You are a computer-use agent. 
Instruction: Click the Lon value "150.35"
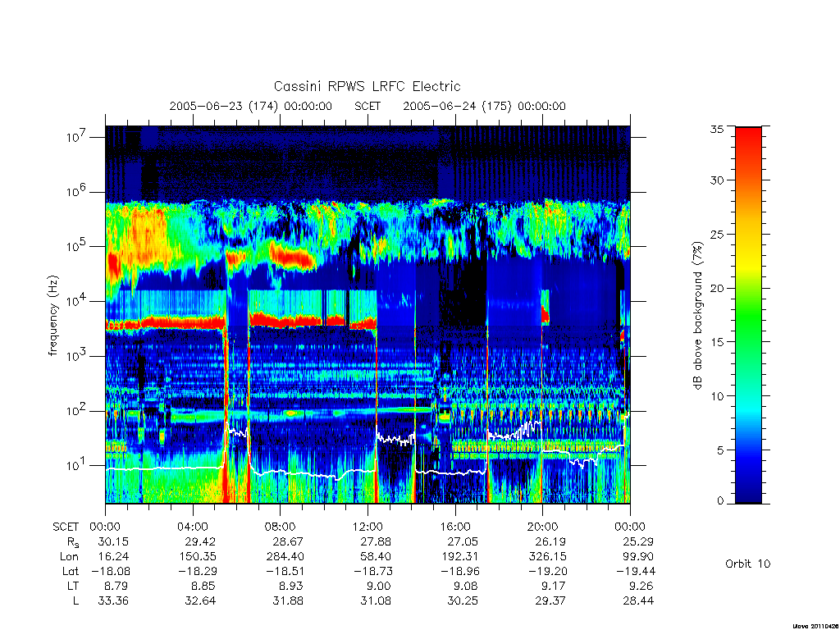coord(198,557)
